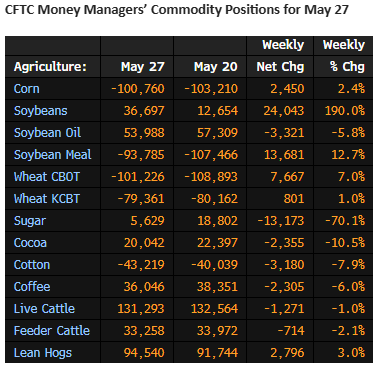Select the Weekly Net Chg header
The image size is (376, 367).
[280, 56]
